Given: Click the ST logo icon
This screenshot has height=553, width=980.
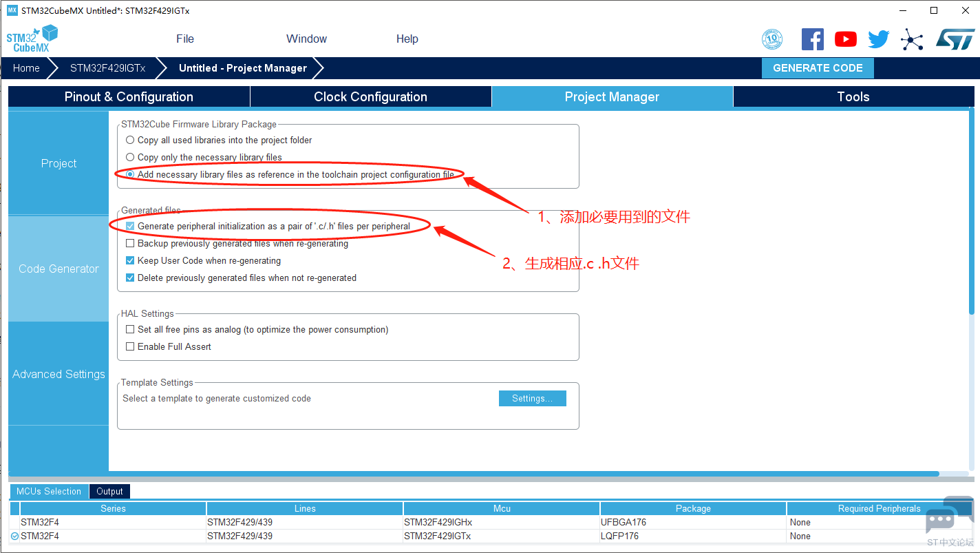Looking at the screenshot, I should click(x=955, y=39).
